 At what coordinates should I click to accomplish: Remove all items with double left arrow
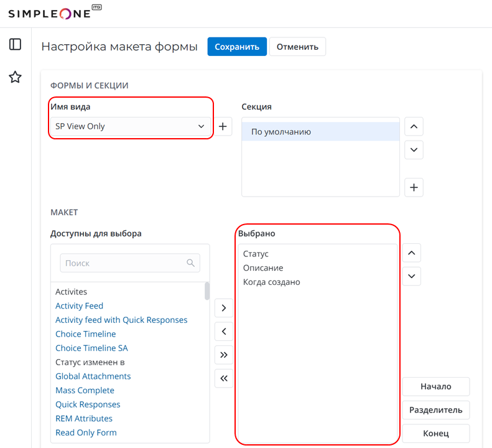224,378
